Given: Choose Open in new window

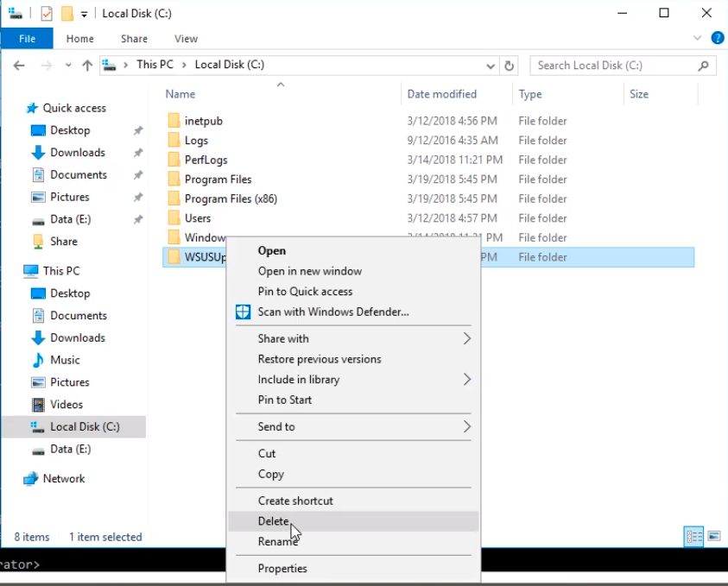Looking at the screenshot, I should point(353,272).
